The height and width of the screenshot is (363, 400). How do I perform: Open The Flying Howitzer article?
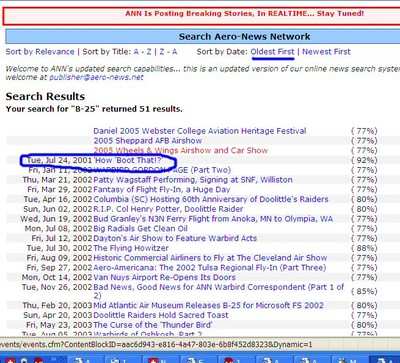pyautogui.click(x=131, y=248)
